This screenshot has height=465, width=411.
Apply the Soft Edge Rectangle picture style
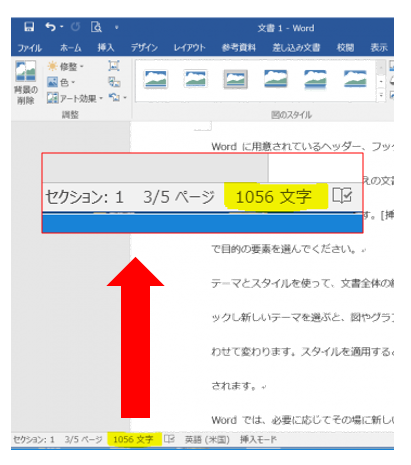coord(355,79)
